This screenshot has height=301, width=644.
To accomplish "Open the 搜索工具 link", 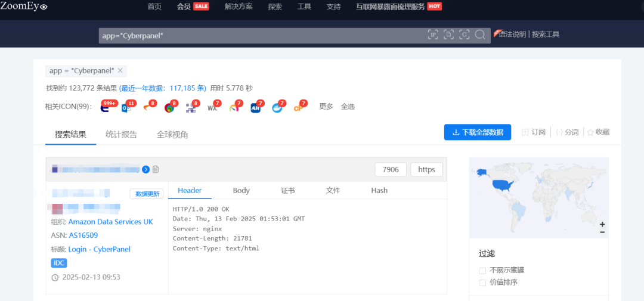I will click(x=546, y=35).
